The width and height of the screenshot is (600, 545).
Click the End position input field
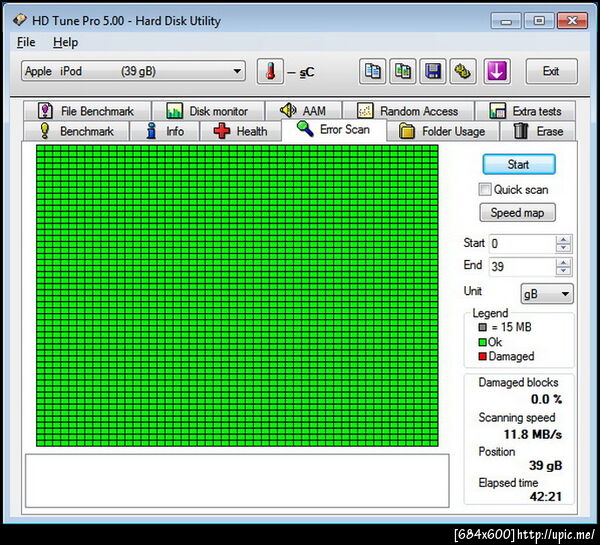click(522, 266)
